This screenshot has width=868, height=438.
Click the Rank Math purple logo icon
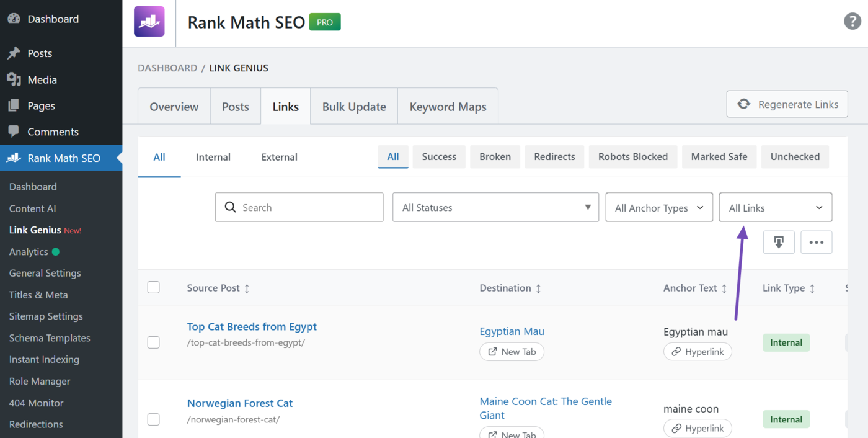149,21
